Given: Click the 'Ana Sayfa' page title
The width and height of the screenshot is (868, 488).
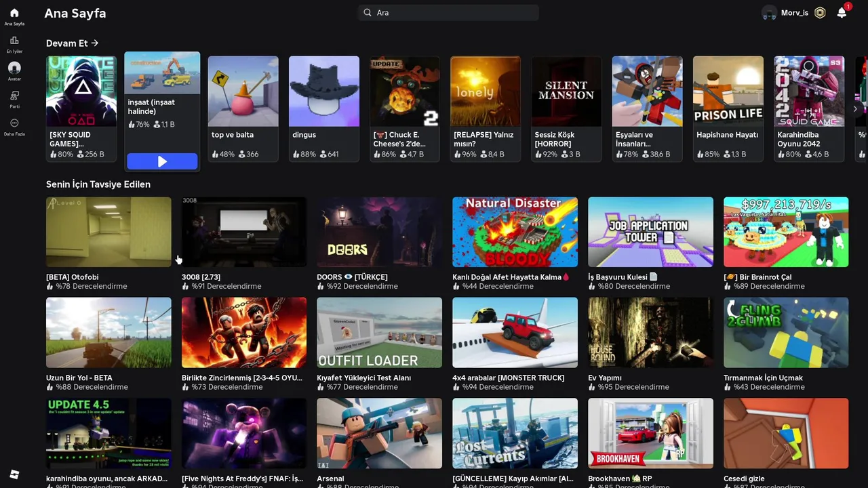Looking at the screenshot, I should coord(75,13).
